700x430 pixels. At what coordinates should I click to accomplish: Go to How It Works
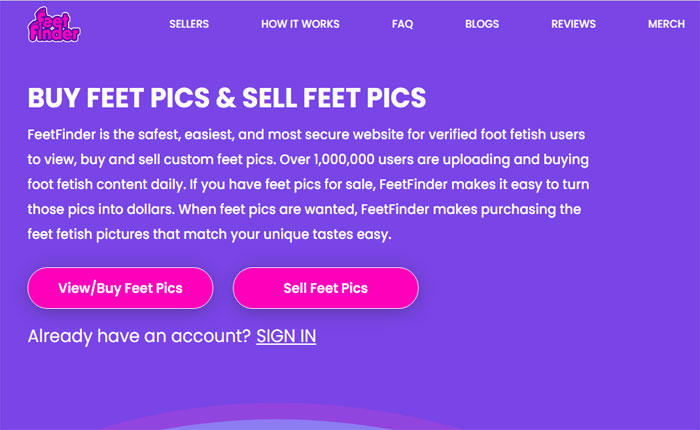pyautogui.click(x=300, y=24)
